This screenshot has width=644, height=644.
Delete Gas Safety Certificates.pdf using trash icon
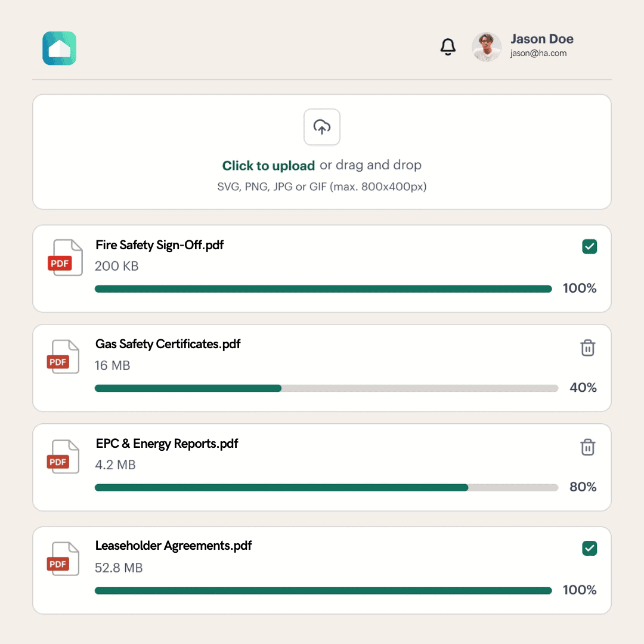pyautogui.click(x=588, y=348)
